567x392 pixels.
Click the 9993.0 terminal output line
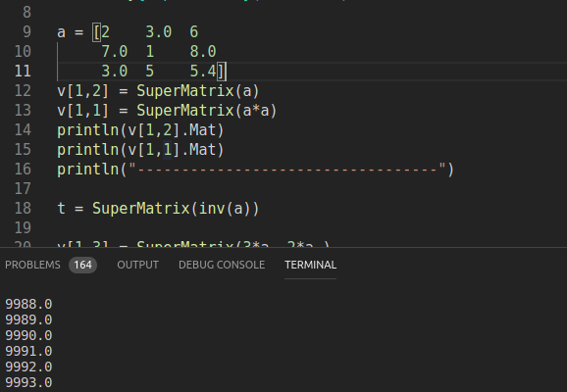click(28, 382)
